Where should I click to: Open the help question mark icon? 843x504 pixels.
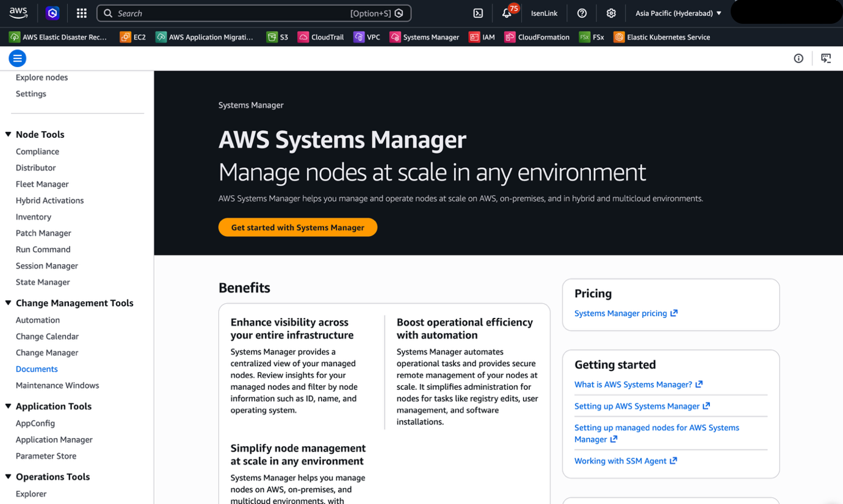582,13
